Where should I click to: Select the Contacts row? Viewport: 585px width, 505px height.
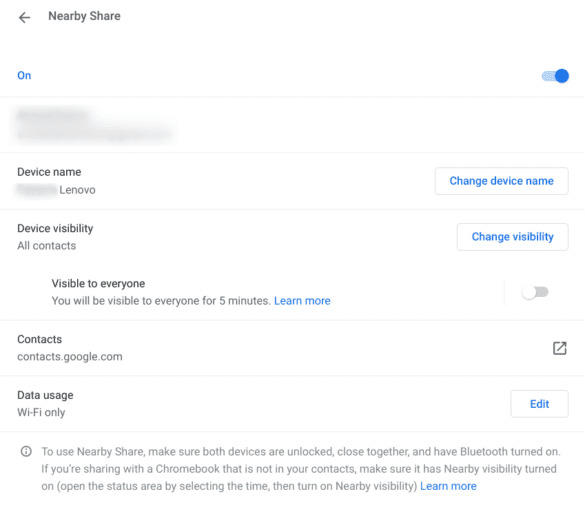292,348
